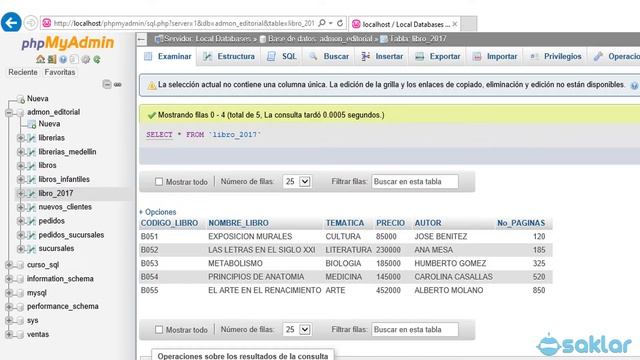
Task: Collapse the admon_editorial database node
Action: point(9,112)
